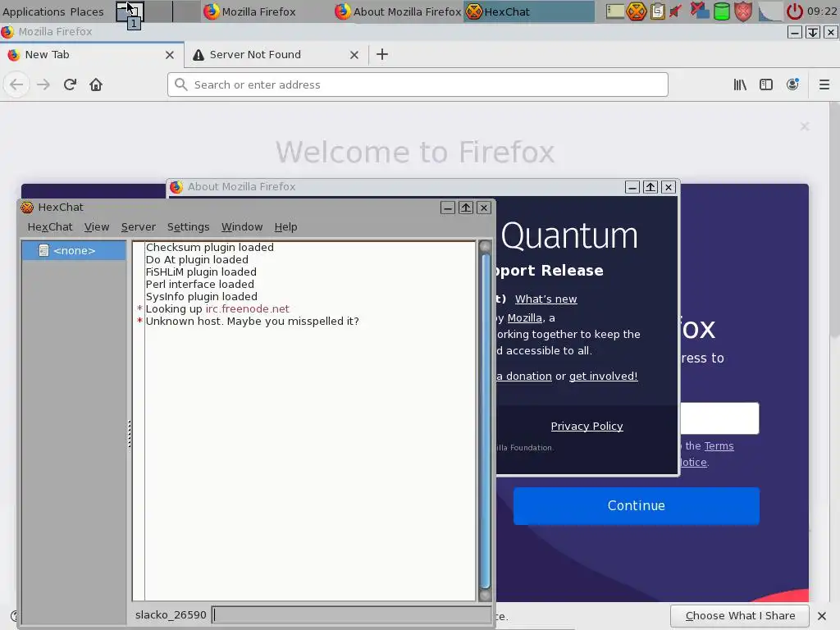Screen dimensions: 840x630
Task: Switch to About Mozilla Firefox taskbar entry
Action: click(x=398, y=11)
